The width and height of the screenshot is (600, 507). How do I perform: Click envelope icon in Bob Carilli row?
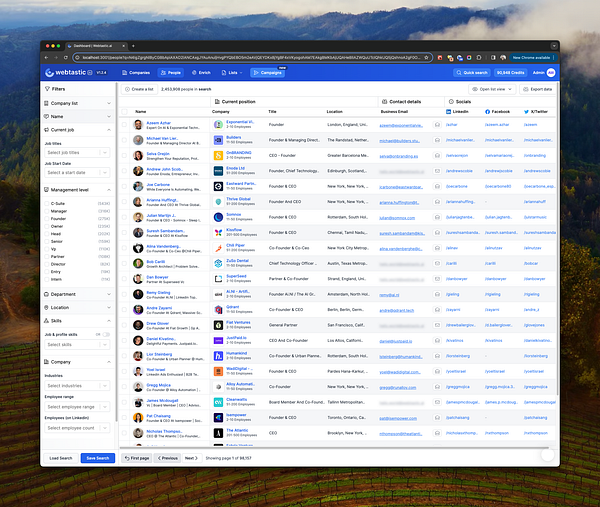(x=437, y=263)
